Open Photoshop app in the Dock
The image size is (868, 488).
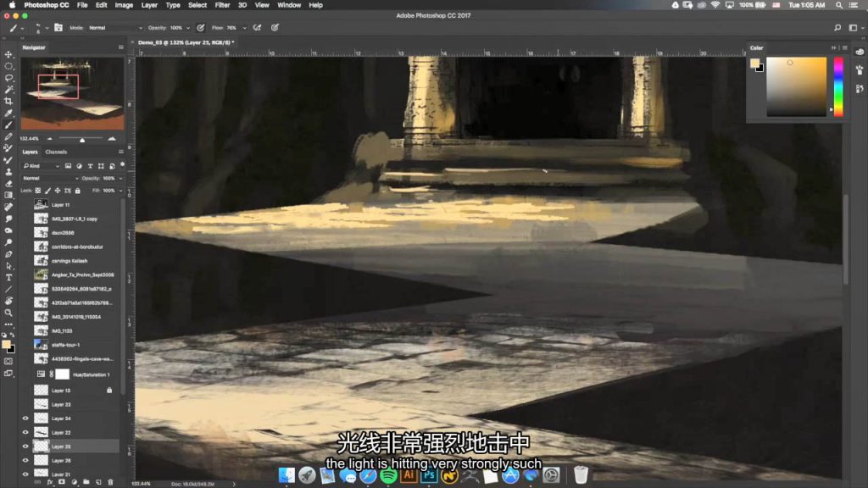coord(428,475)
